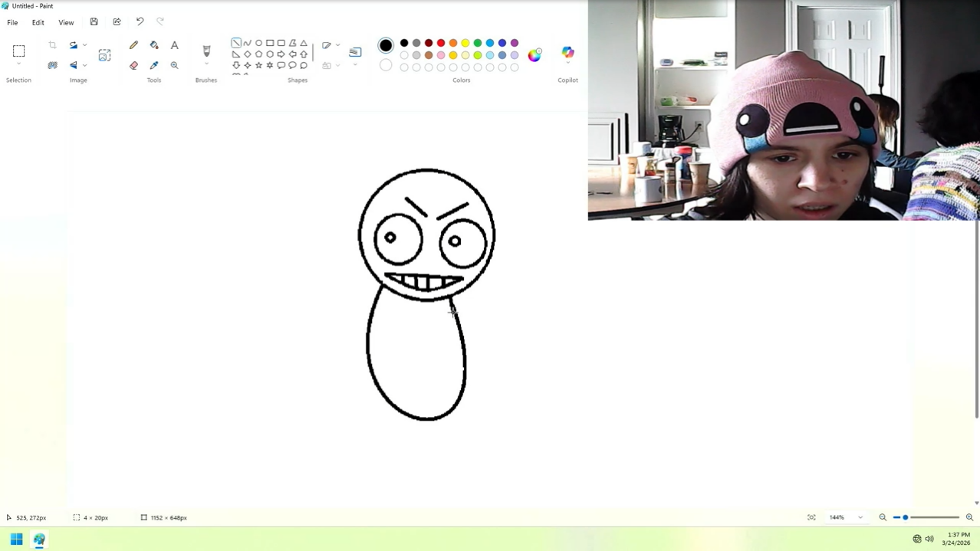Expand the Rotate dropdown arrow
980x551 pixels.
click(84, 46)
